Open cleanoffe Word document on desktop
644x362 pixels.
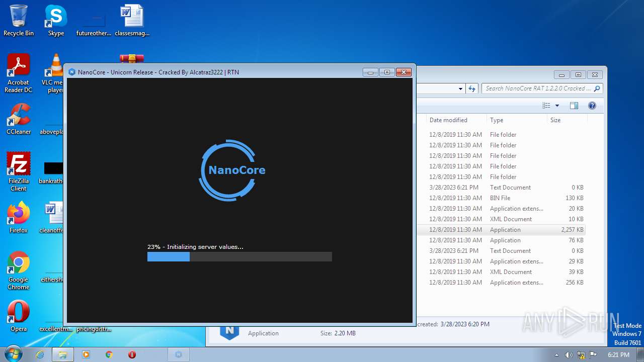[x=52, y=217]
